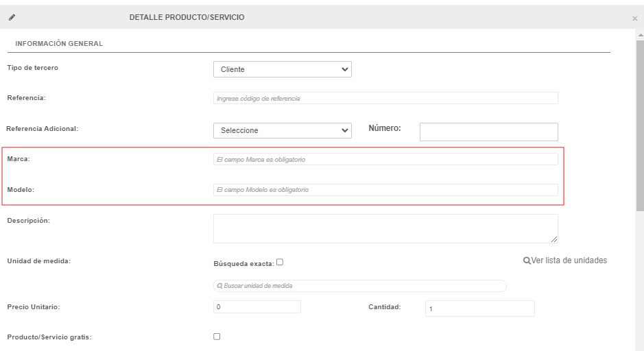Expand the Referencia Adicional Seleccione dropdown
The height and width of the screenshot is (351, 644).
(x=283, y=130)
